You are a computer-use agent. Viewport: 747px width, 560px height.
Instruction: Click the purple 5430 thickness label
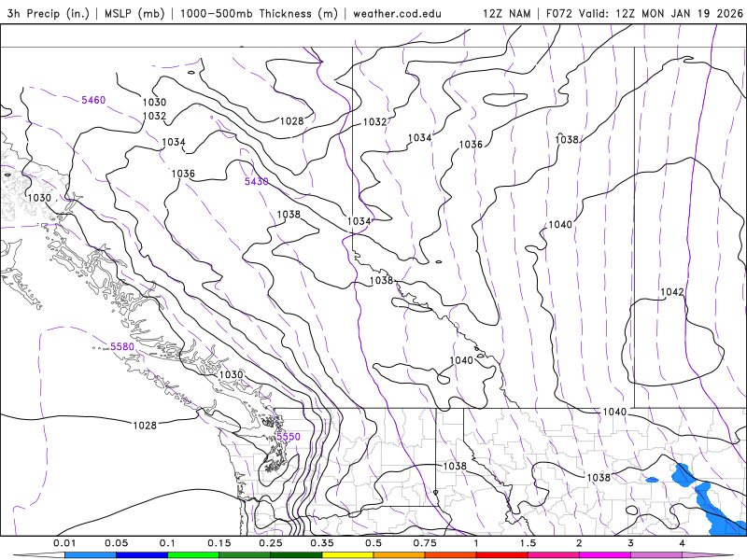click(x=256, y=181)
